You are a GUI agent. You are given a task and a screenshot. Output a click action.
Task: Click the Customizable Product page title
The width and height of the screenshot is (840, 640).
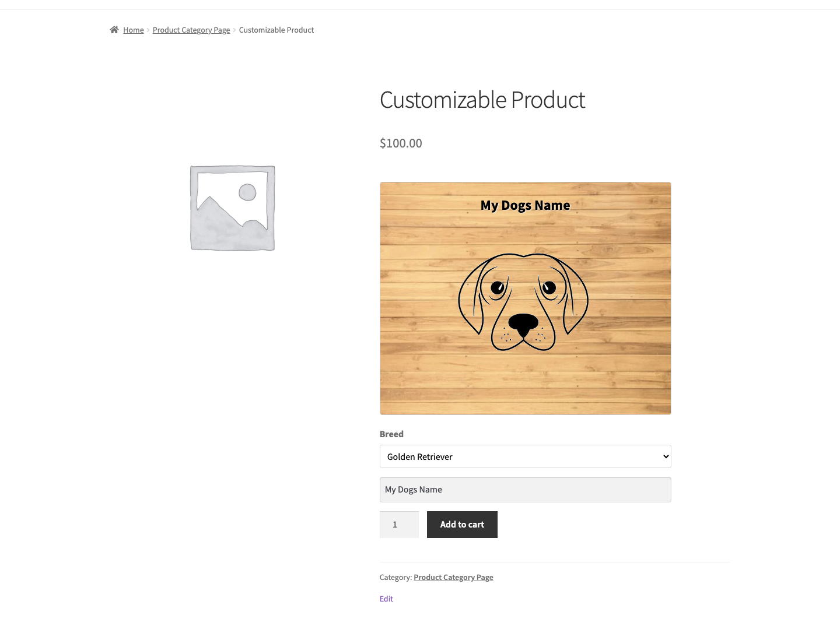point(482,100)
